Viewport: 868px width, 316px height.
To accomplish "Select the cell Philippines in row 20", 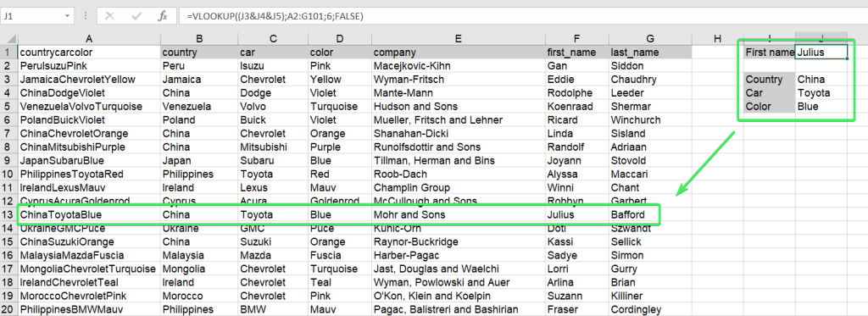I will click(x=199, y=309).
